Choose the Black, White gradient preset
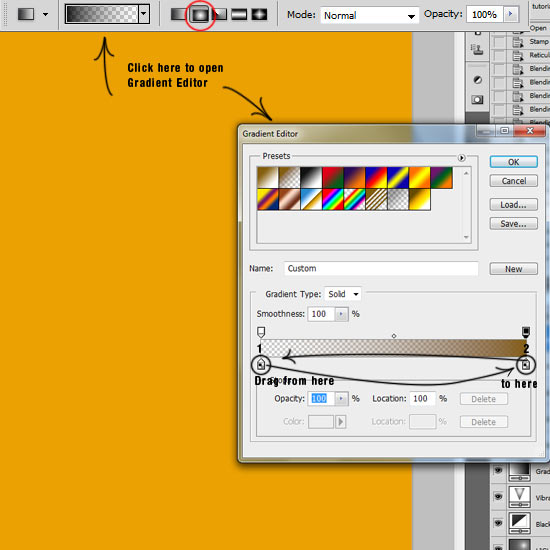 point(311,178)
